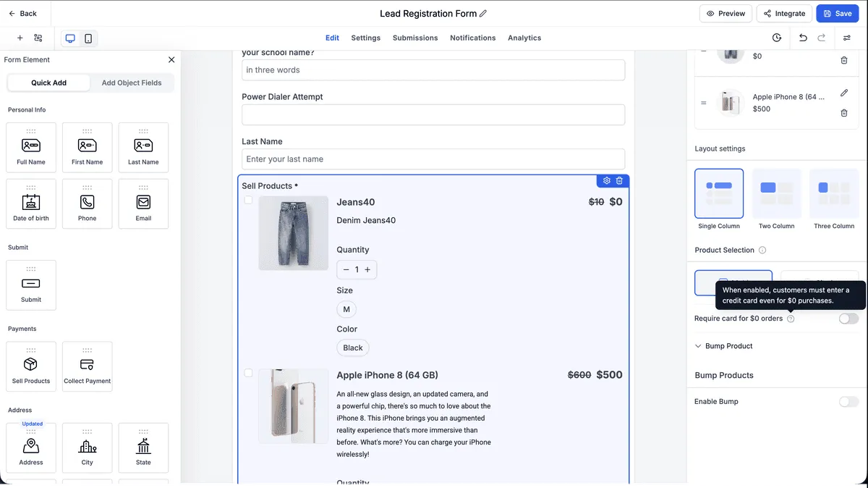Open the Notifications tab

473,38
